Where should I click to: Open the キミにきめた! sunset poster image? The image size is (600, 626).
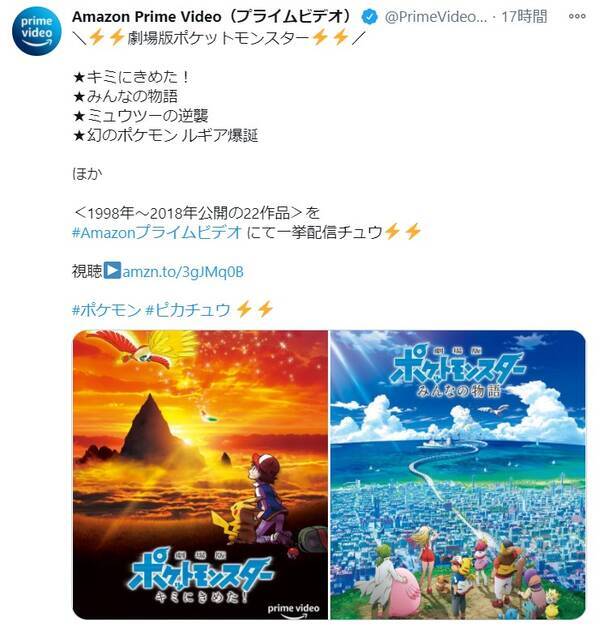pos(200,474)
